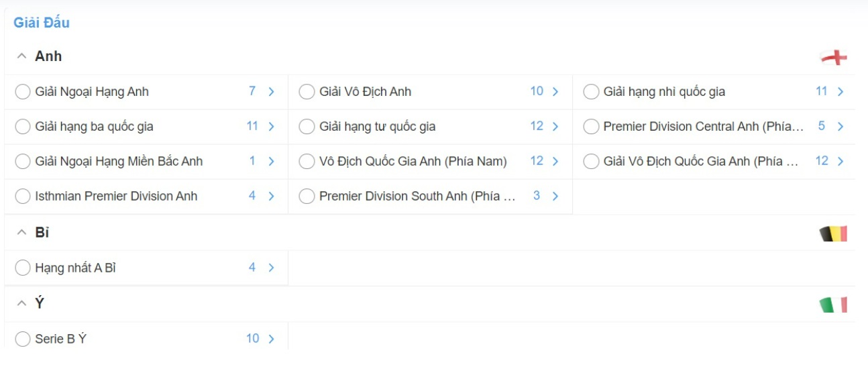Click the England flag icon
Viewport: 868px width, 375px height.
click(834, 57)
